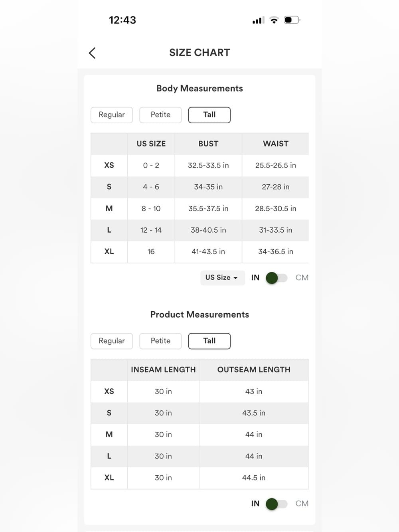The image size is (399, 532).
Task: Select Petite tab in Body Measurements
Action: coord(160,115)
